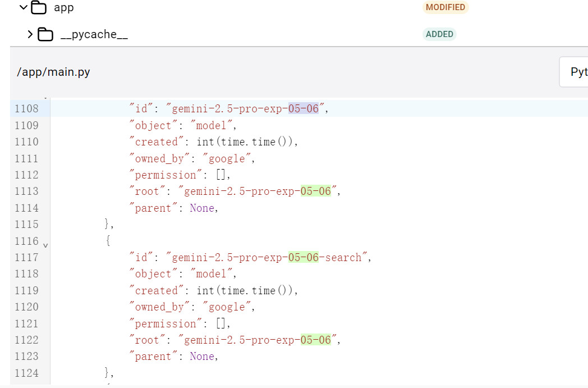Select the app folder name
Viewport: 588px width, 388px height.
click(x=63, y=8)
